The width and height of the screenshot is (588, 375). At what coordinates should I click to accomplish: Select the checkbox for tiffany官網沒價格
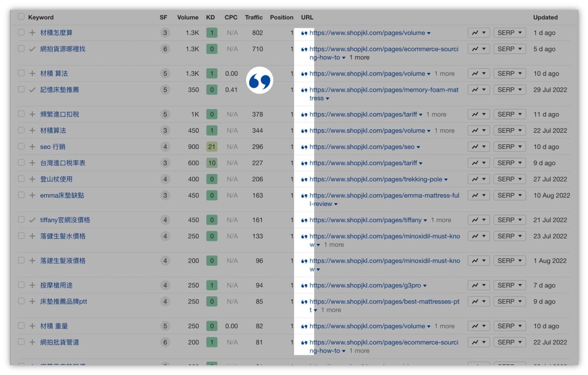[x=21, y=220]
